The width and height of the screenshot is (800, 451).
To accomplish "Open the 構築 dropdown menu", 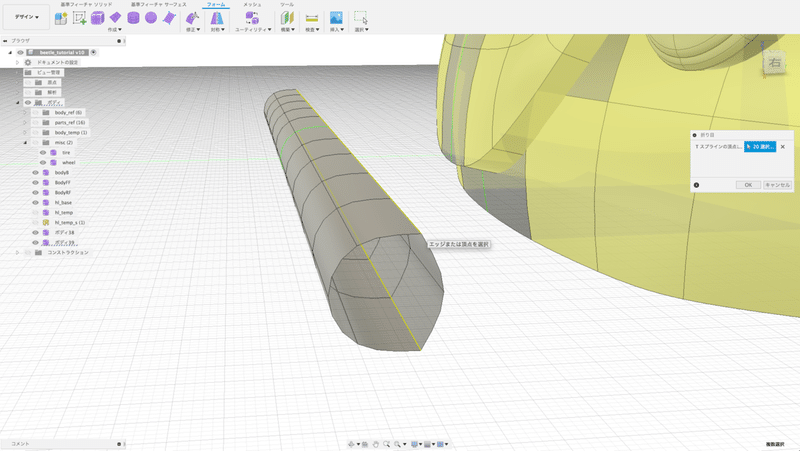I will pos(287,30).
